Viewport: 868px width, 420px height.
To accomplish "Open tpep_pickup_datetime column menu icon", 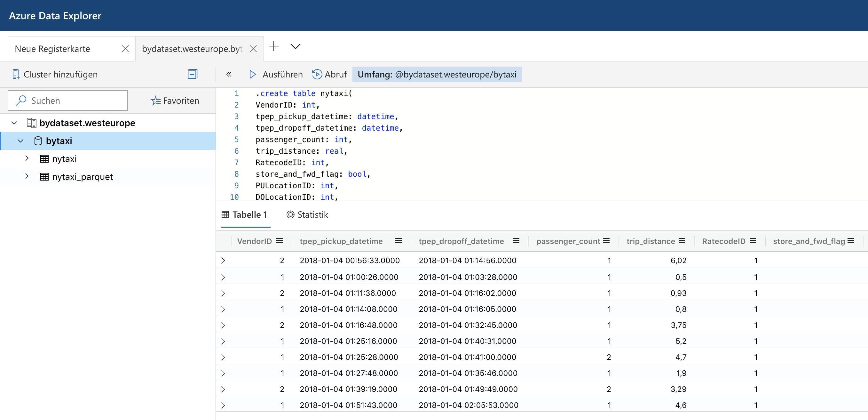I will 398,240.
